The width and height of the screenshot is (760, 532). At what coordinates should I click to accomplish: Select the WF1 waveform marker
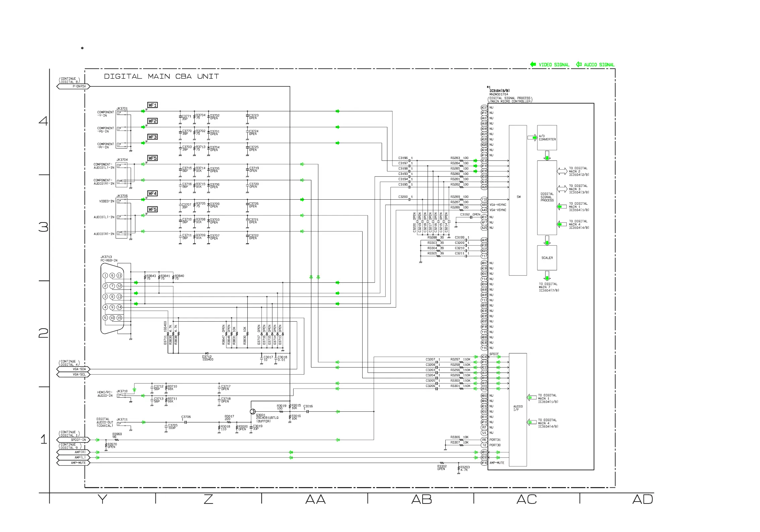pos(152,105)
